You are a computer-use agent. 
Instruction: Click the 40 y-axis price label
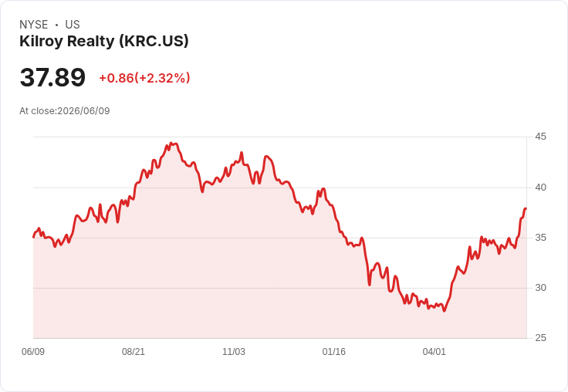pyautogui.click(x=540, y=188)
